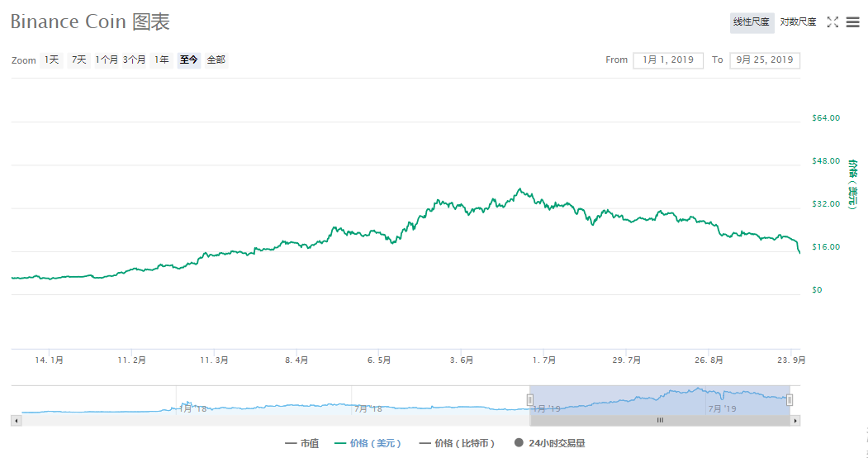Screen dimensions: 868x458
Task: Click the $48.00 y-axis label
Action: pyautogui.click(x=826, y=161)
